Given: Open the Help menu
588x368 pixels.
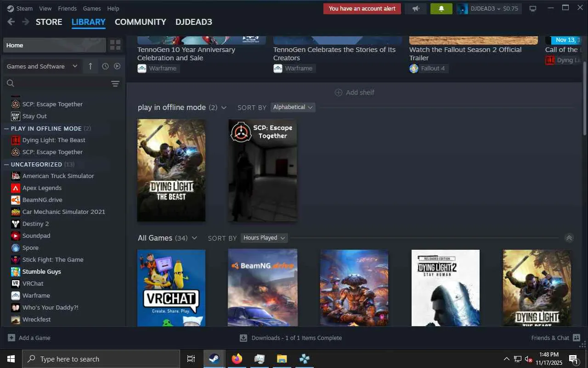Looking at the screenshot, I should [x=113, y=8].
